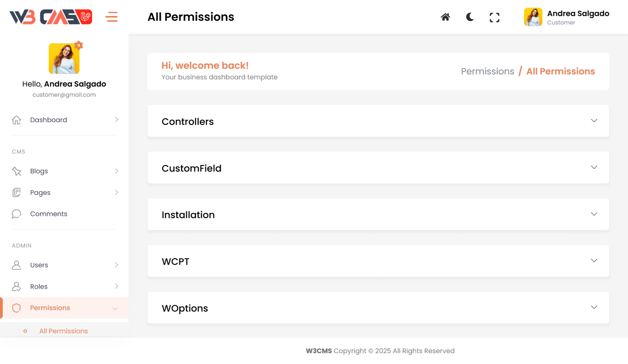Click the home icon in header
Screen dimensions: 628x364
coord(445,17)
